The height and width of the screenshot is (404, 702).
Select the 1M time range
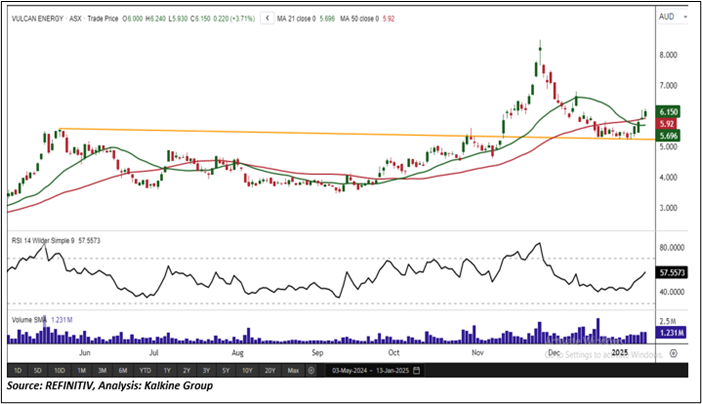click(x=81, y=370)
